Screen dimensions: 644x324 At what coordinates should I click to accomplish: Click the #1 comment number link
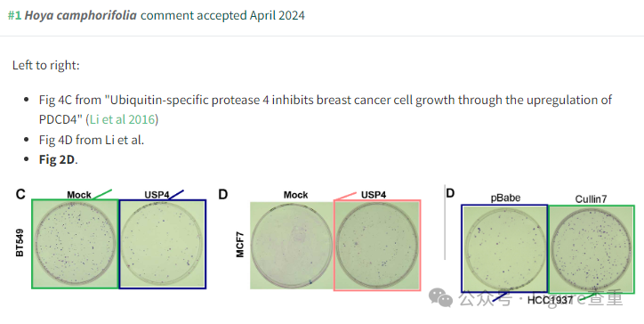tap(14, 16)
